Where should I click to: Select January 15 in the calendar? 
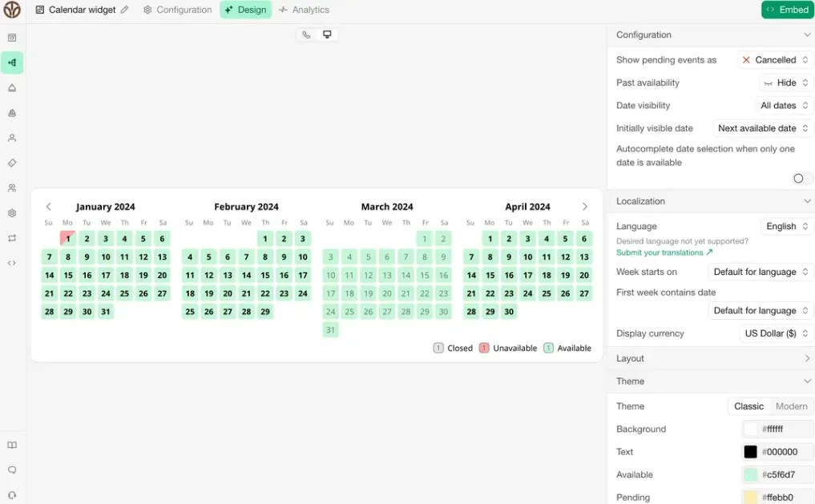[68, 275]
